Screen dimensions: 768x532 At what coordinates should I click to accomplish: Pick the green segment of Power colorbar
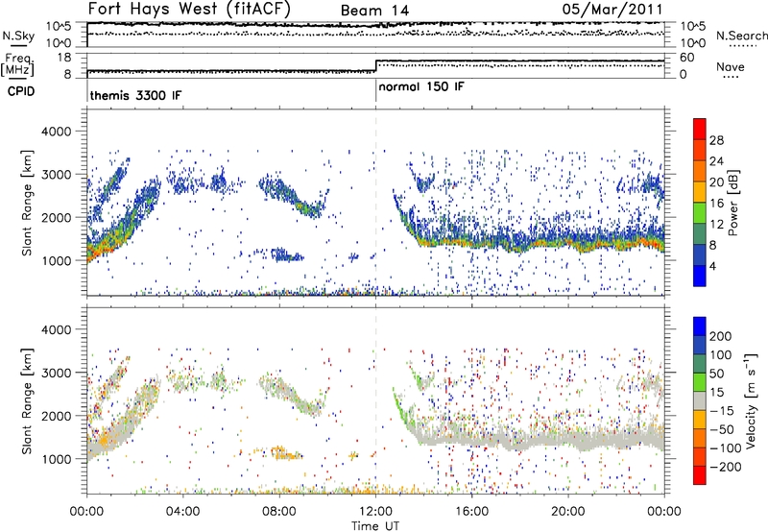[700, 212]
